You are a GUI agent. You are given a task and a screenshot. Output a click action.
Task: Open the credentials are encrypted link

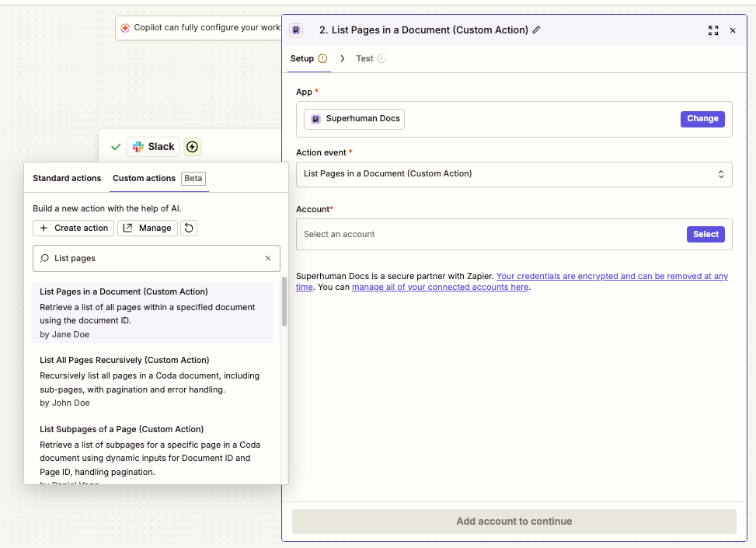pos(612,277)
